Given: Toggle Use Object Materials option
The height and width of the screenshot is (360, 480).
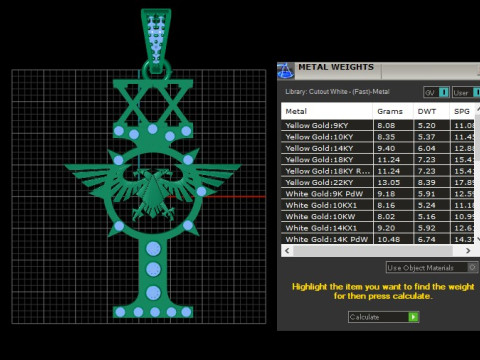Looking at the screenshot, I should tap(432, 268).
